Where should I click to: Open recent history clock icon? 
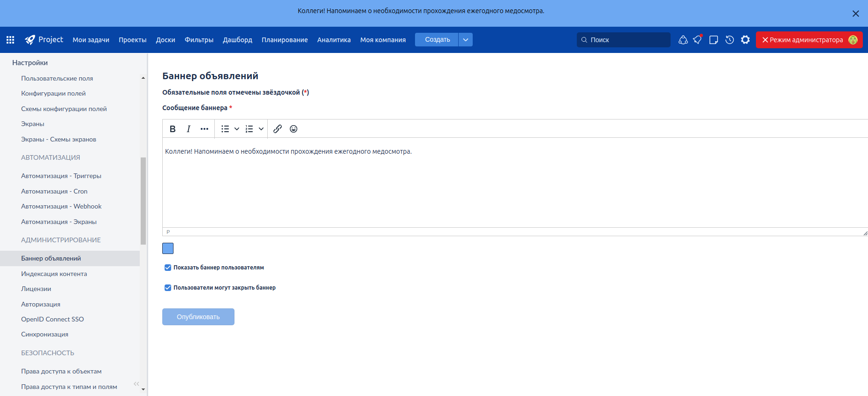click(729, 40)
